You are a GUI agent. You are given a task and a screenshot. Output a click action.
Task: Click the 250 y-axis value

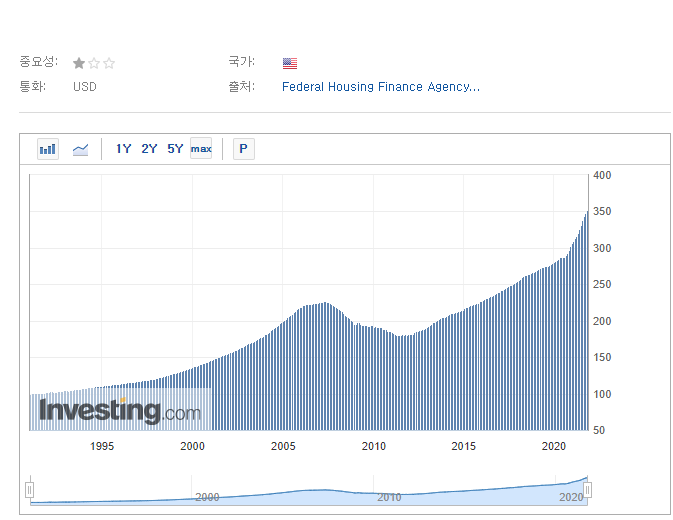point(602,284)
